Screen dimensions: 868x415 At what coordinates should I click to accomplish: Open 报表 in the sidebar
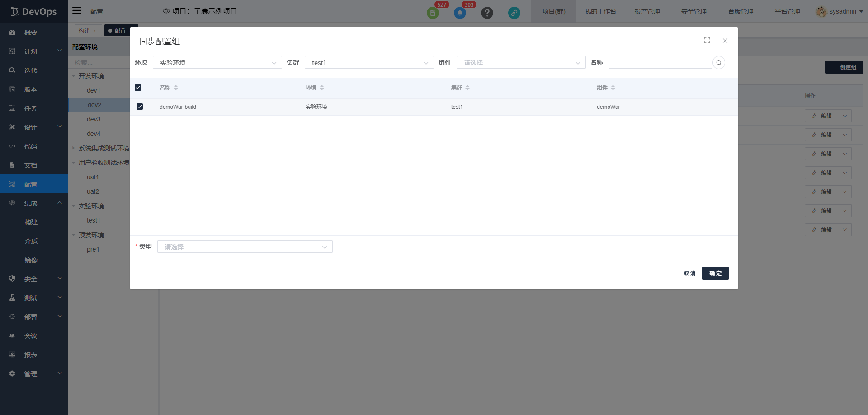[34, 355]
